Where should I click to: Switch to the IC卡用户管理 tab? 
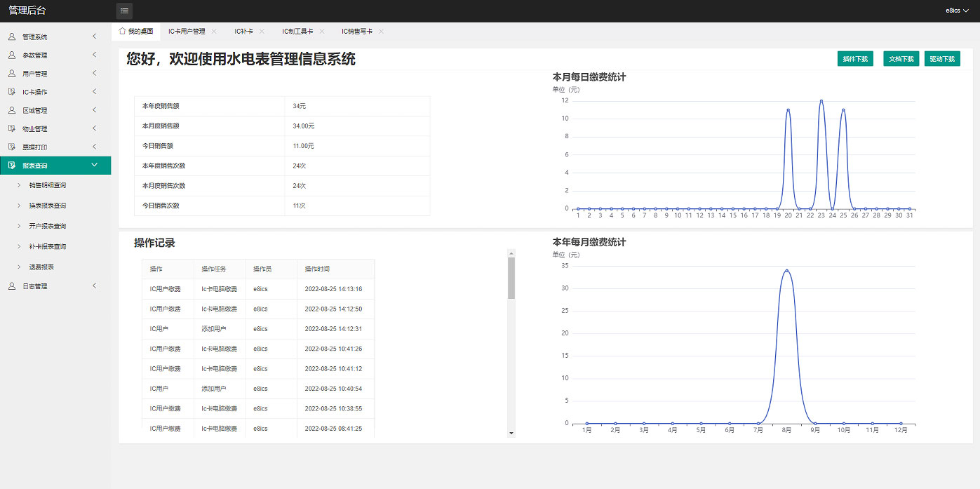tap(187, 32)
